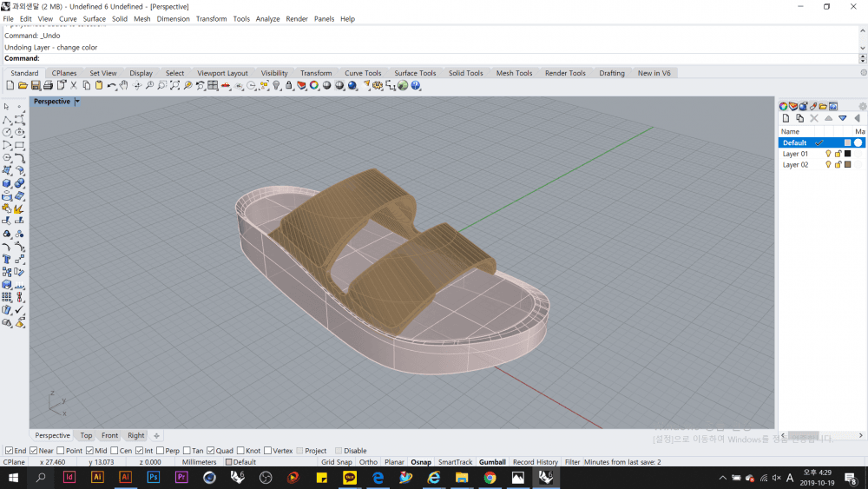
Task: Click the blue Help question mark icon
Action: click(x=416, y=86)
